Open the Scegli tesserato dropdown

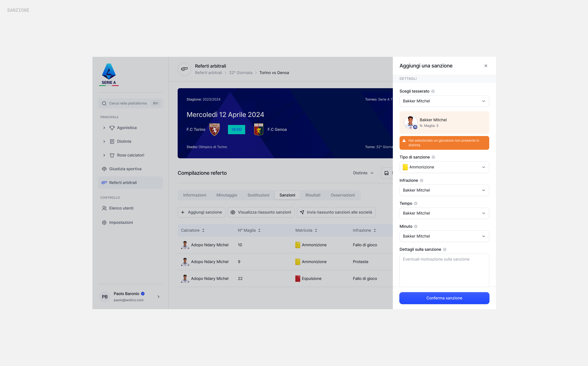pos(444,101)
